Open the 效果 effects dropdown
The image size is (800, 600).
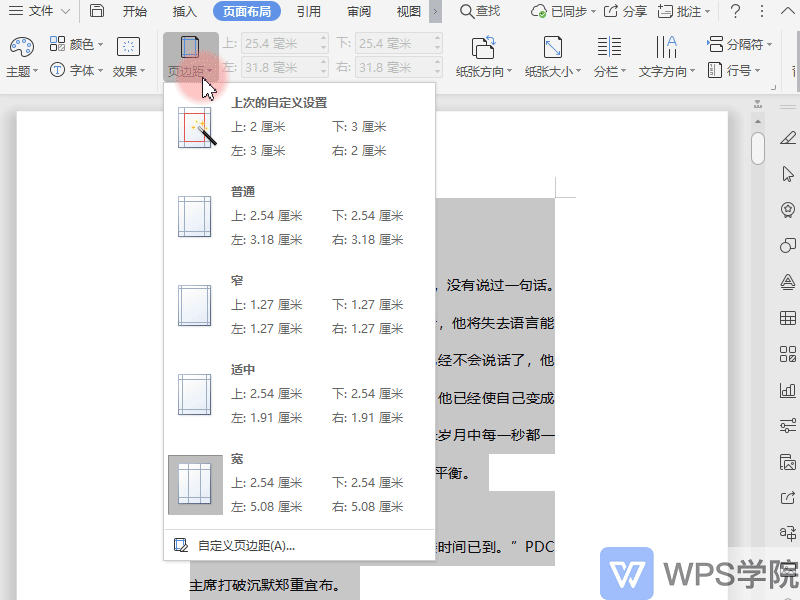point(129,57)
